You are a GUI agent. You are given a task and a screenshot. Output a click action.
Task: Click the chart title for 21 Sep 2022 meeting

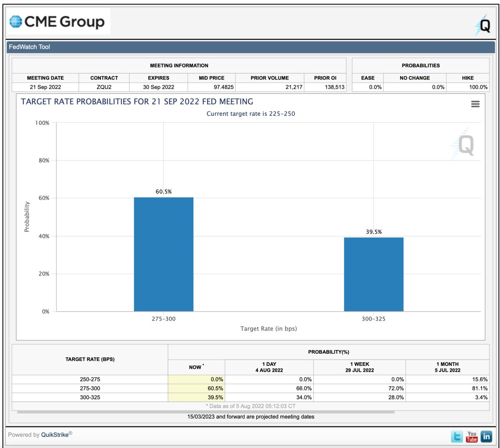pos(137,102)
